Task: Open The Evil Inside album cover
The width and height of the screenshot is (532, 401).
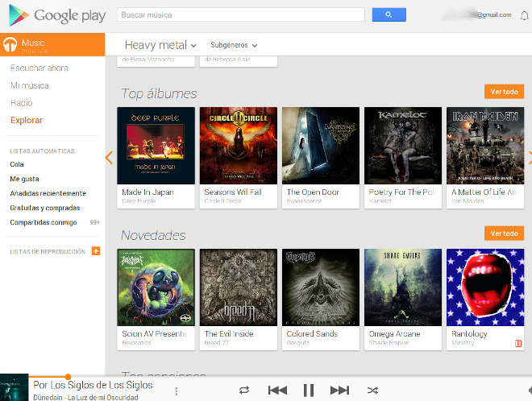Action: pos(239,287)
